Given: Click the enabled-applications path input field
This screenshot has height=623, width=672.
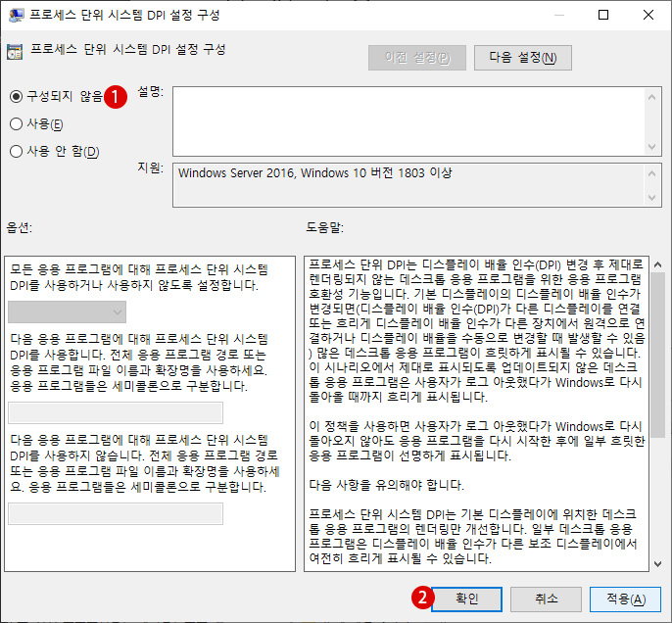Looking at the screenshot, I should [x=116, y=413].
